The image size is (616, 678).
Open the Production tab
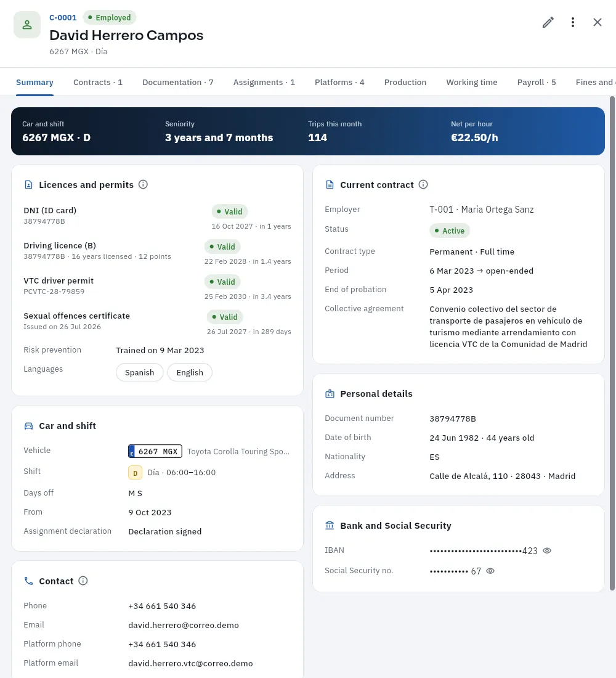pyautogui.click(x=405, y=82)
